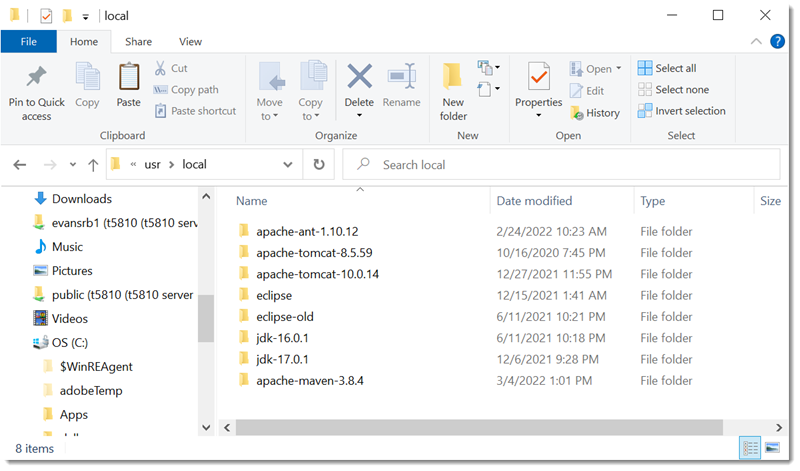Select the apache-ant-1.10.12 folder
Viewport: 800px width, 471px height.
[298, 231]
